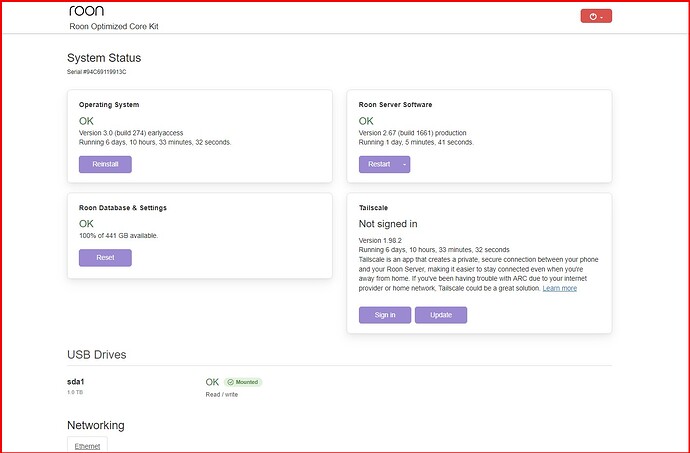Open the red power menu button
This screenshot has width=690, height=453.
(596, 16)
